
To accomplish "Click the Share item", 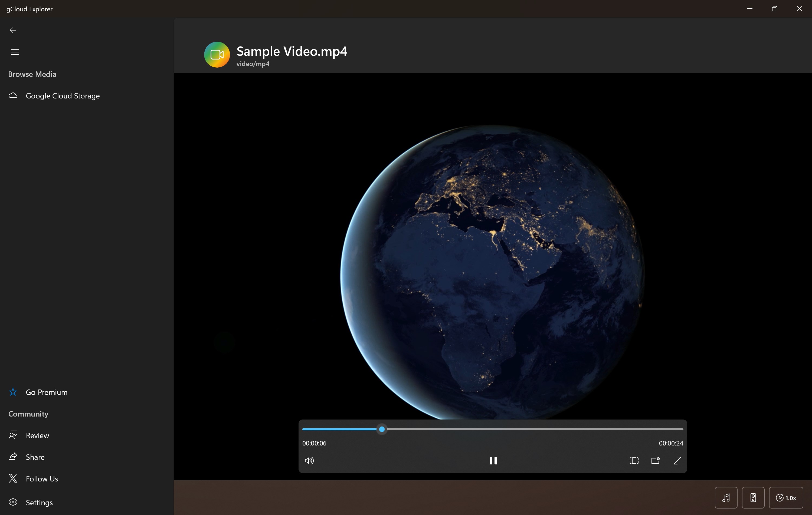I will [35, 457].
